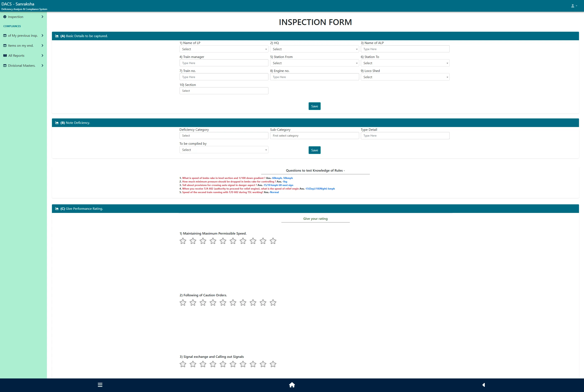Expand the Inspection sidebar menu
584x392 pixels.
click(23, 17)
